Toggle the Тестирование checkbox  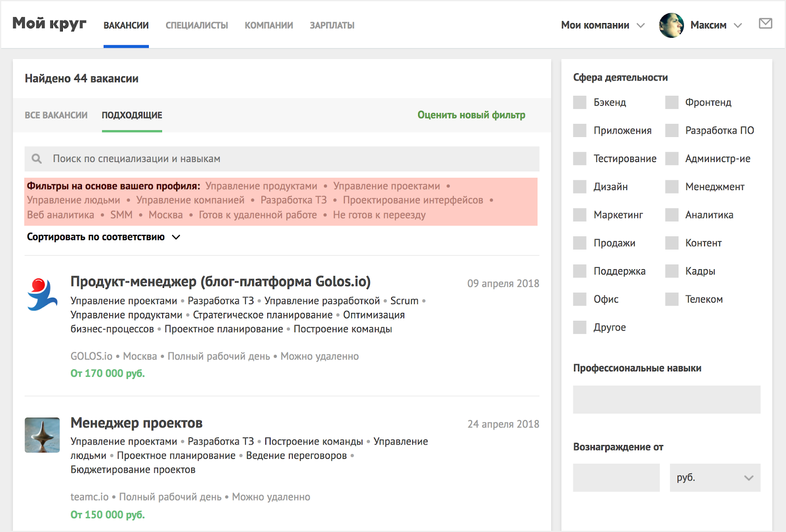point(580,159)
